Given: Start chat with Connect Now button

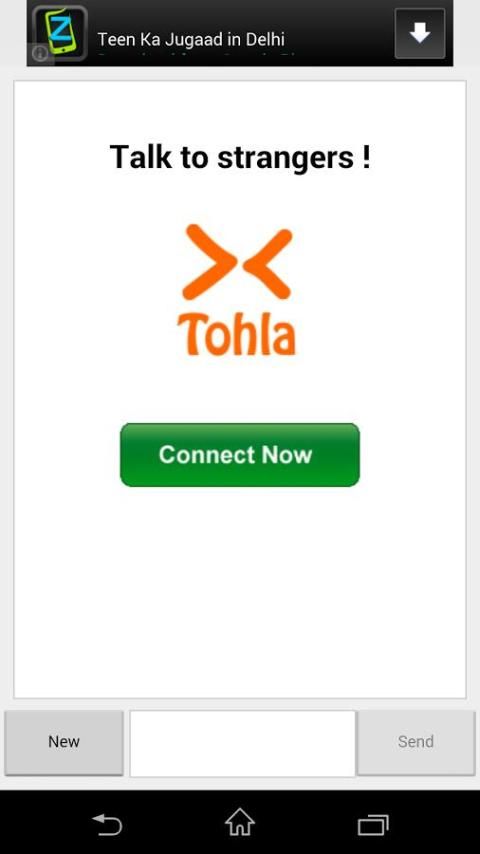Looking at the screenshot, I should tap(240, 455).
